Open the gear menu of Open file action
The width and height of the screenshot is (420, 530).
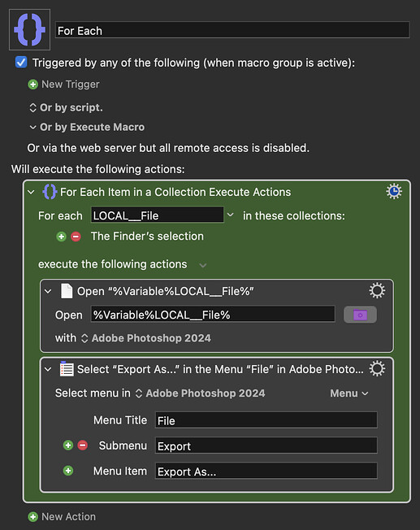tap(377, 291)
